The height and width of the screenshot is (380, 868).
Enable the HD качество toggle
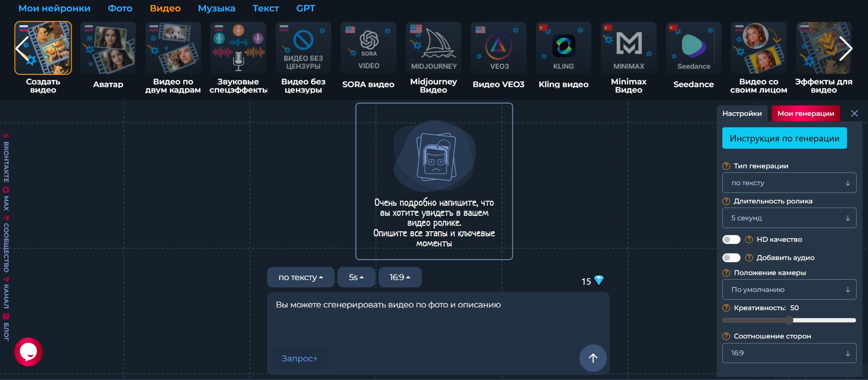click(731, 239)
